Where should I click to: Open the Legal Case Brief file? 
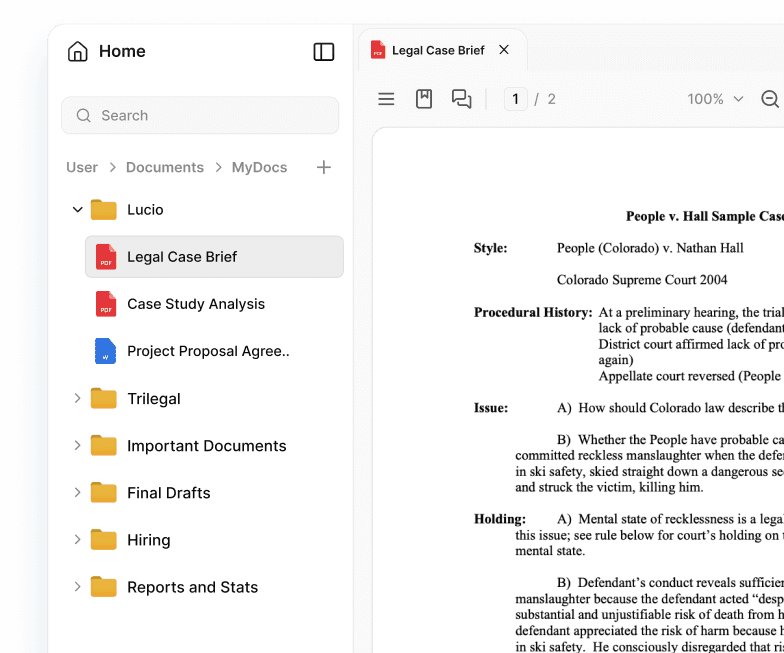214,256
